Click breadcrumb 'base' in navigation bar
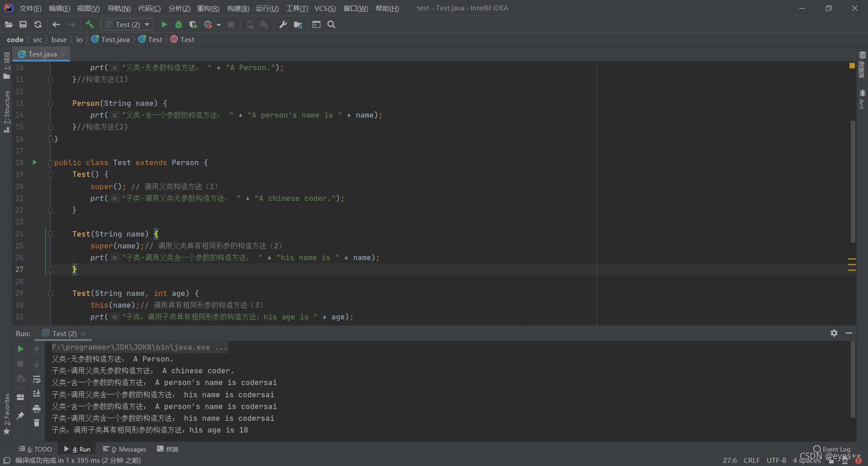Screen dimensions: 868x466 tap(59, 39)
